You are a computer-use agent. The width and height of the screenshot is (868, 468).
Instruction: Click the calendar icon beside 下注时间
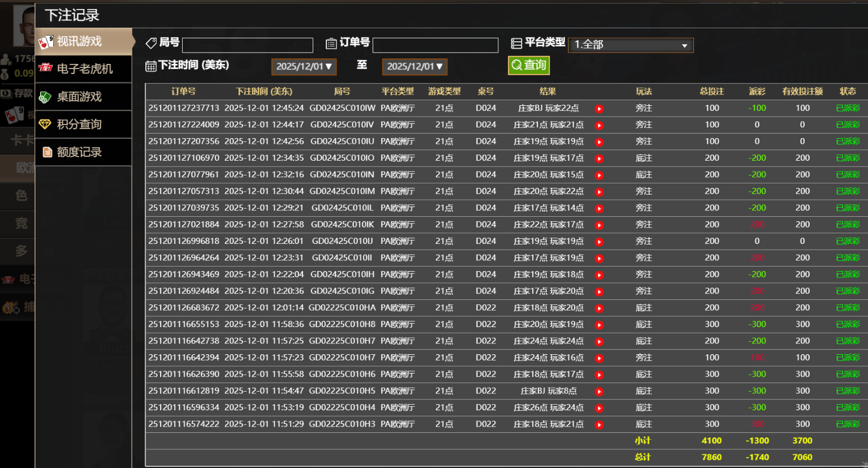[x=151, y=66]
